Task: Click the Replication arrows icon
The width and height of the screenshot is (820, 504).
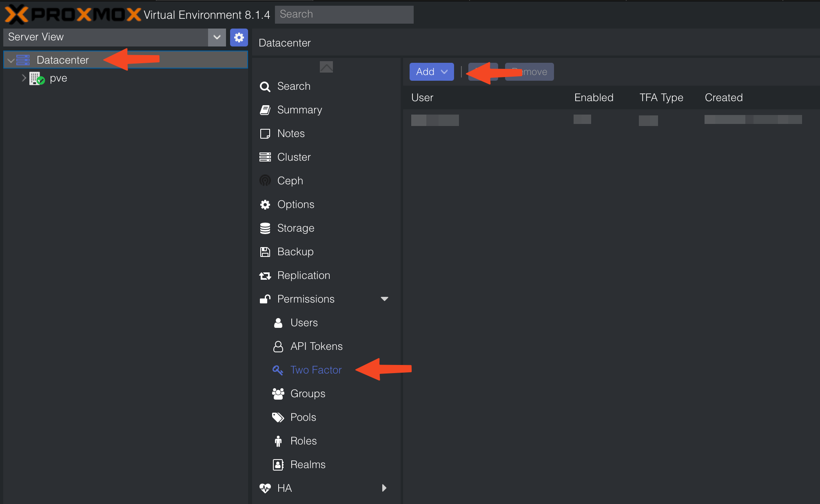Action: click(x=265, y=276)
